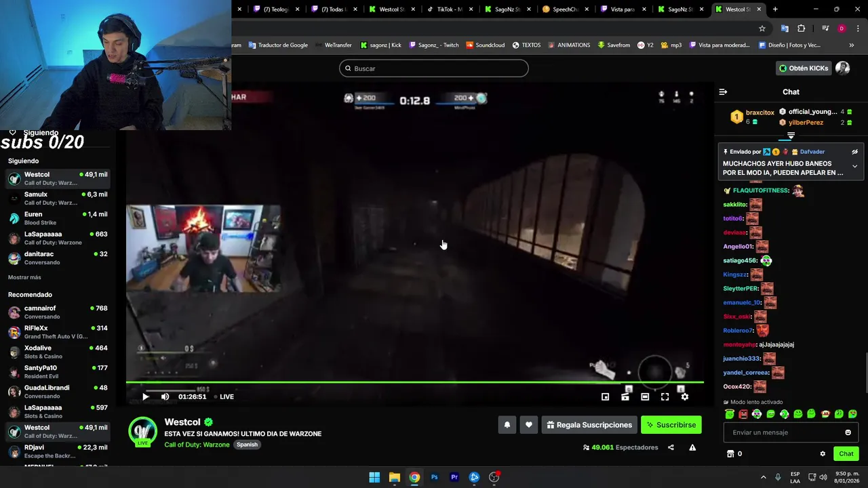This screenshot has height=488, width=868.
Task: Report stream using warning triangle icon
Action: (692, 447)
